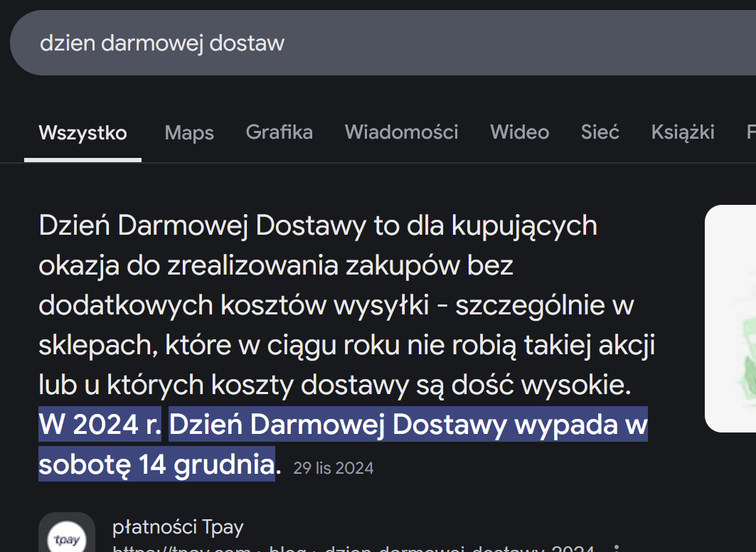Select the Wszystko tab
The height and width of the screenshot is (552, 756).
coord(82,132)
